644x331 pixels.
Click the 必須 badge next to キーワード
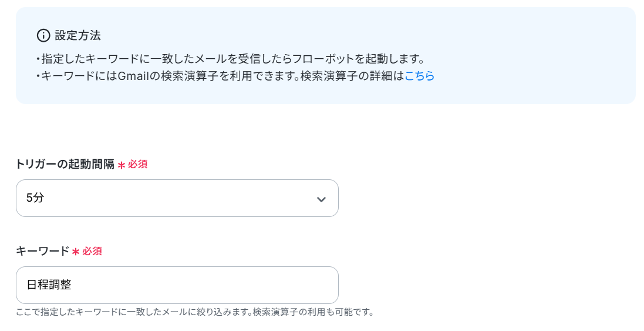92,251
